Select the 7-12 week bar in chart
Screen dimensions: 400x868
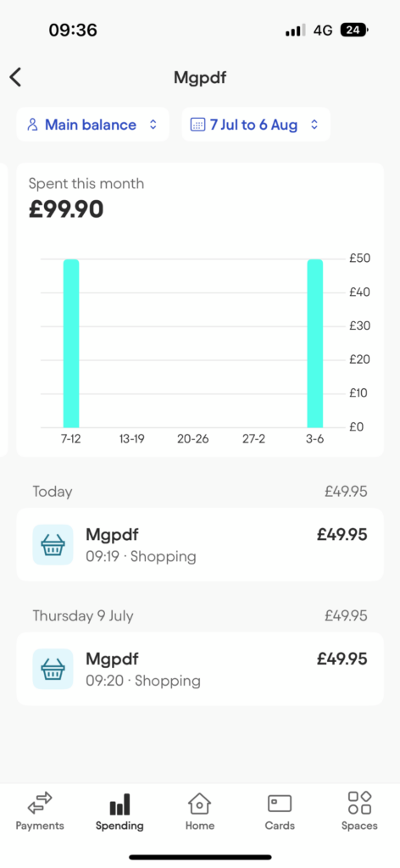pyautogui.click(x=71, y=343)
